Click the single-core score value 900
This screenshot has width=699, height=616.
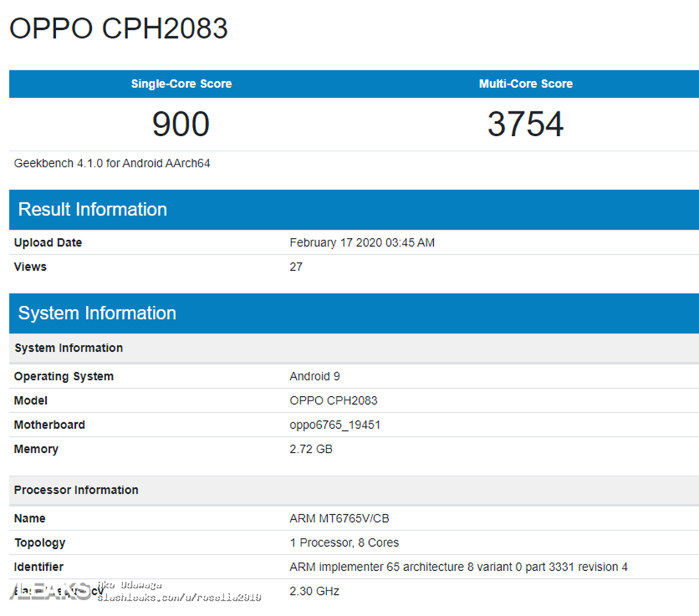coord(181,124)
